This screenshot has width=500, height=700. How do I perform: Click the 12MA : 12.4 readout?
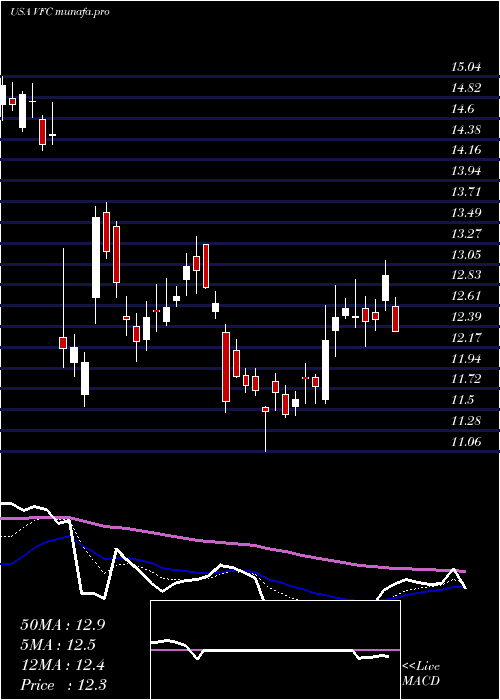[63, 665]
